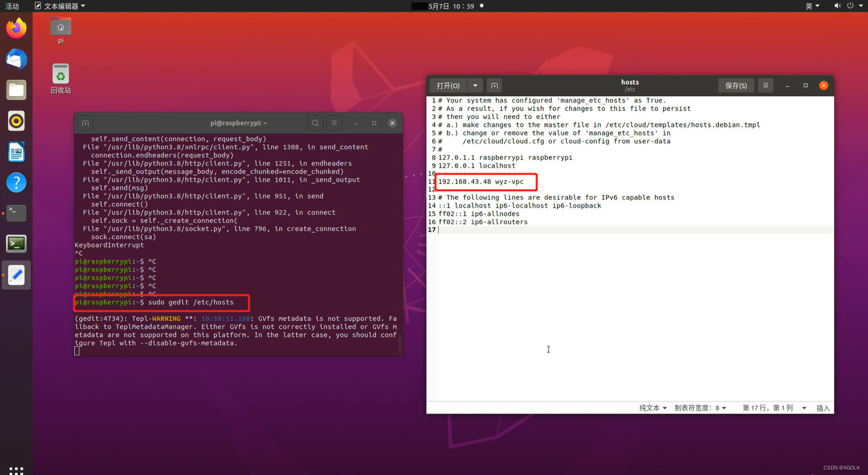Click 活动 Activities in top bar
The height and width of the screenshot is (475, 868).
point(12,6)
